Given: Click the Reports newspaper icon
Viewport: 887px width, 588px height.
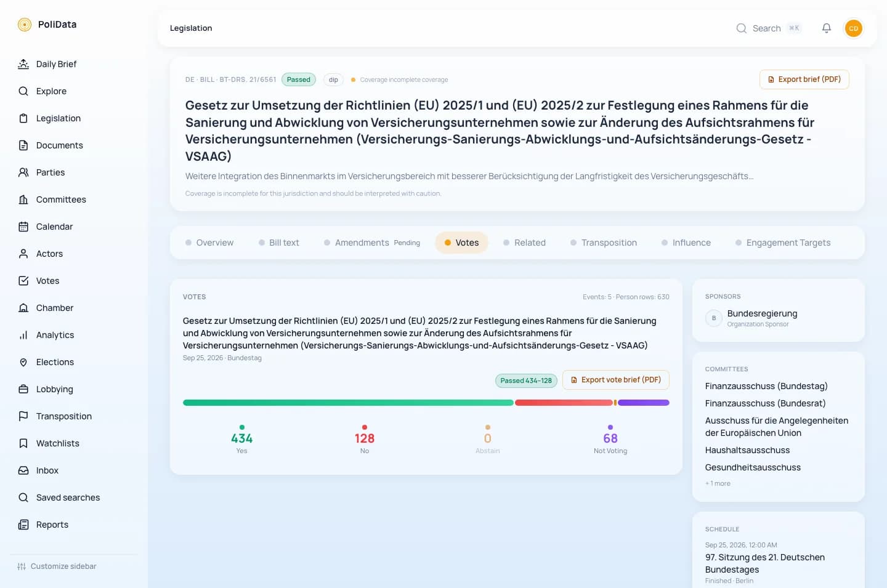Looking at the screenshot, I should (23, 525).
